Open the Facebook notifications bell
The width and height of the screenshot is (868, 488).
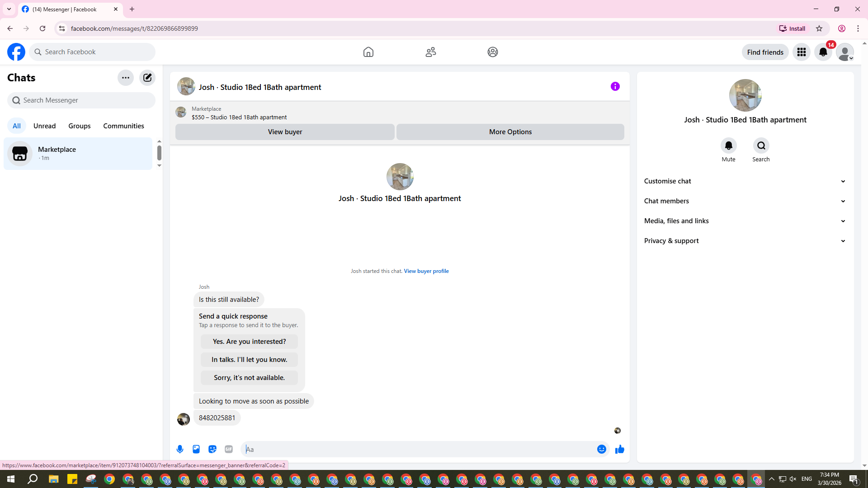[823, 52]
